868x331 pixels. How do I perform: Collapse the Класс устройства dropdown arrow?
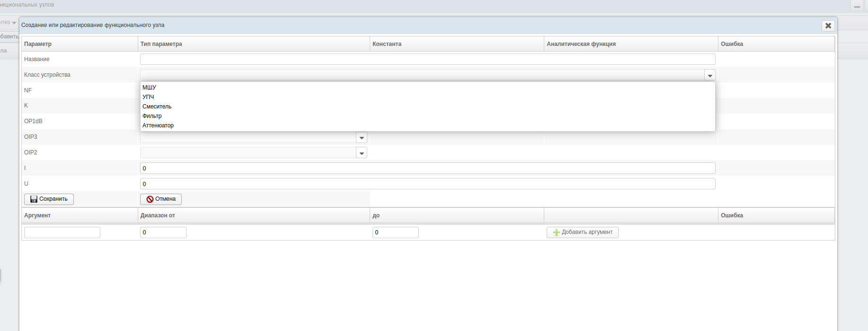coord(709,75)
